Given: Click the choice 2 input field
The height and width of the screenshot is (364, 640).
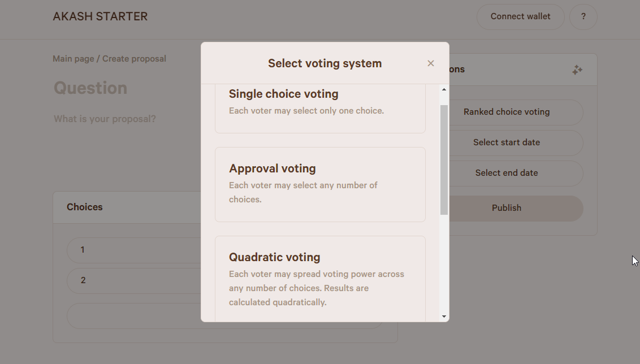Looking at the screenshot, I should click(x=133, y=280).
